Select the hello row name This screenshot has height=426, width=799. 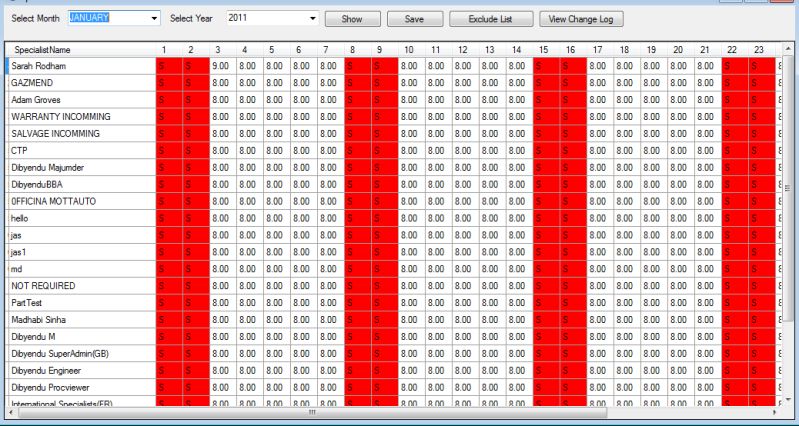[x=19, y=218]
